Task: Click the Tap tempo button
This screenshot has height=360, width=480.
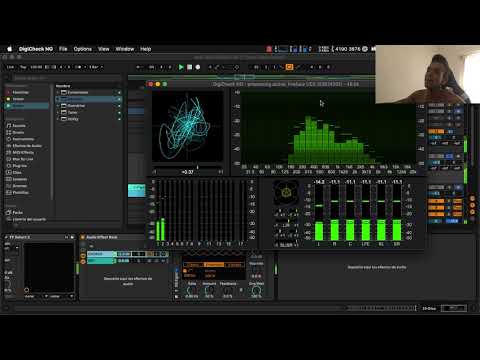Action: (23, 67)
